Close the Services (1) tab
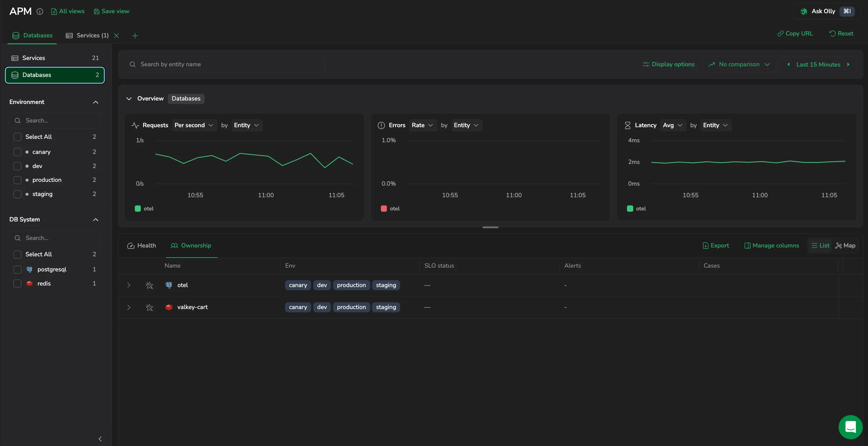 [116, 35]
